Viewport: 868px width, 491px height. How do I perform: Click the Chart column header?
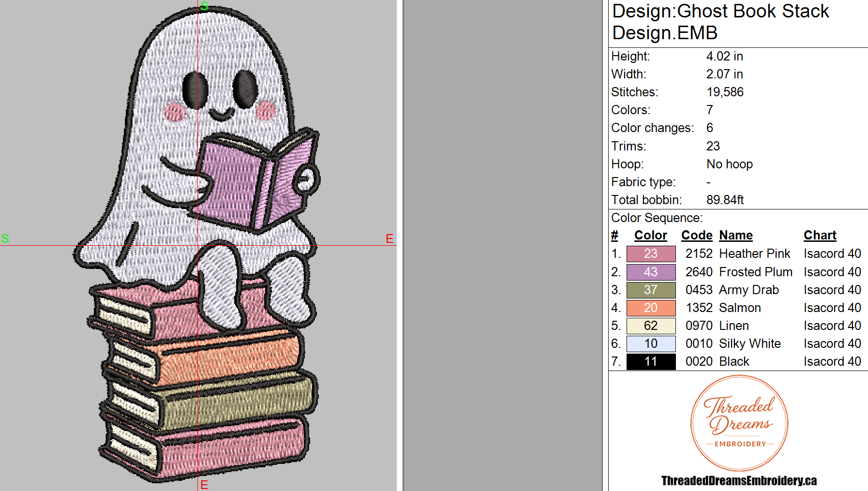[820, 235]
